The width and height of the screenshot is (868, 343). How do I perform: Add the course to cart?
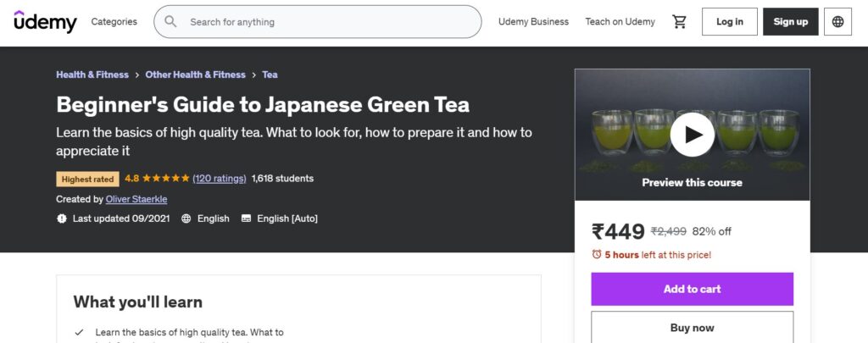692,289
